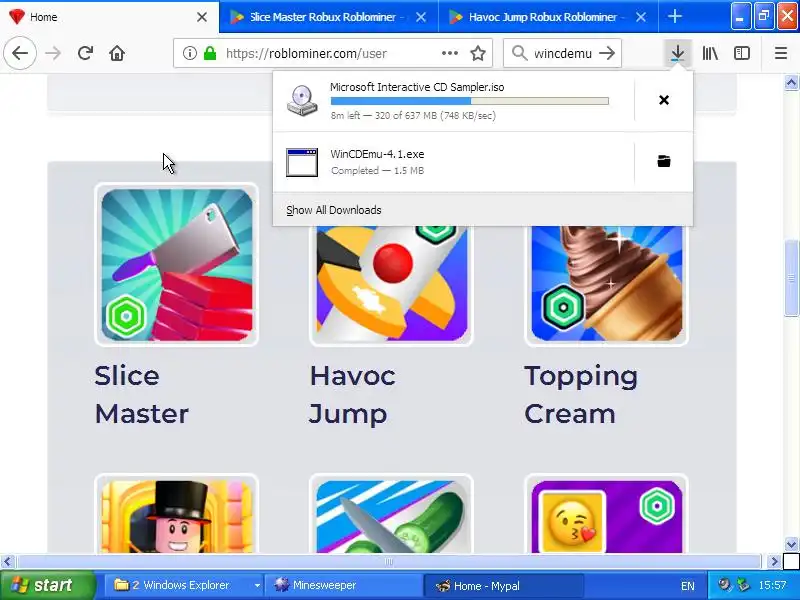The width and height of the screenshot is (800, 600).
Task: Close the Home tab
Action: tap(202, 17)
